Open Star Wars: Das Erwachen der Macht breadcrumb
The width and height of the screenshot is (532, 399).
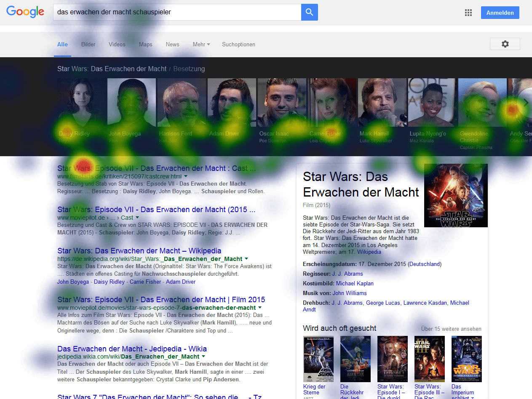tap(112, 69)
